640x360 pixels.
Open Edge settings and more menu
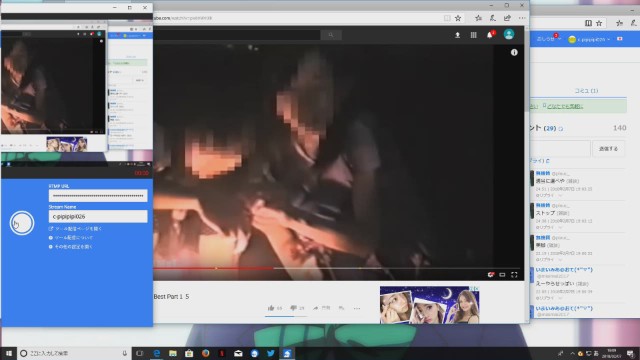pos(522,18)
